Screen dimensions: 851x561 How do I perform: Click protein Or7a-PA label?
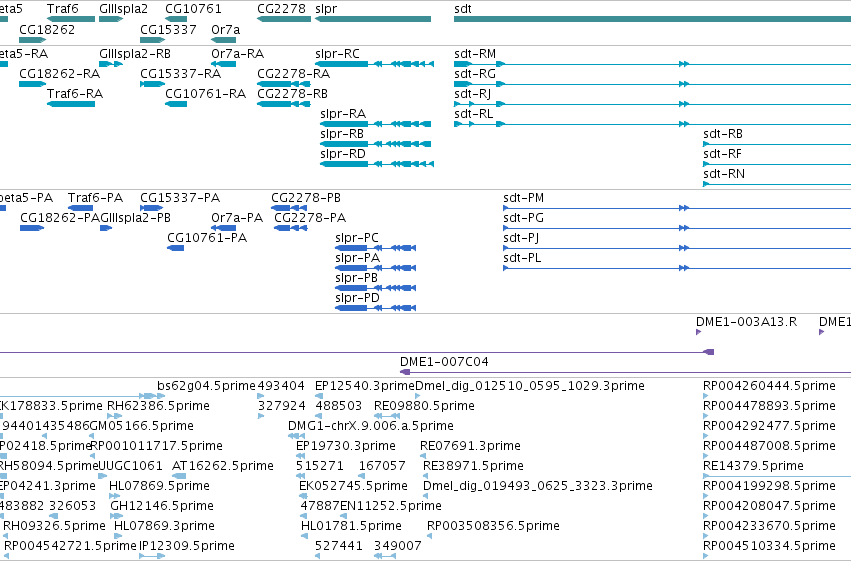click(x=237, y=218)
